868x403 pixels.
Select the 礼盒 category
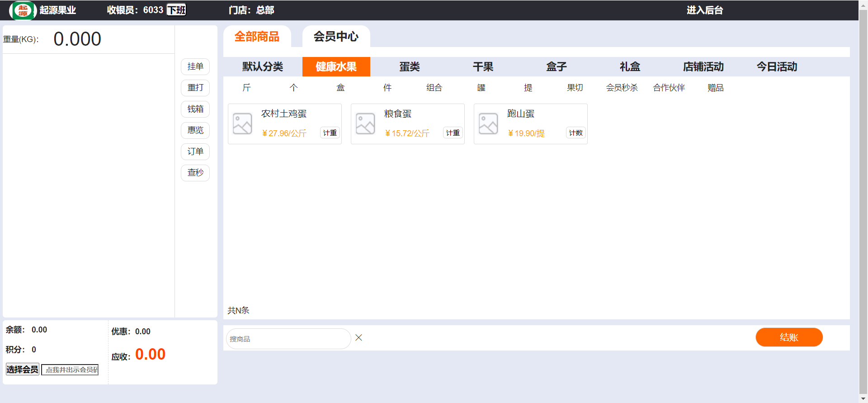tap(630, 66)
